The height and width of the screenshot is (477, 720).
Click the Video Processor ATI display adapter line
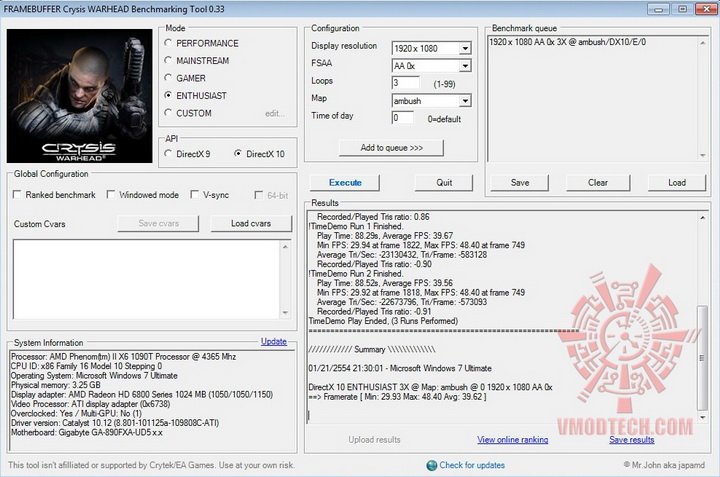pyautogui.click(x=90, y=404)
